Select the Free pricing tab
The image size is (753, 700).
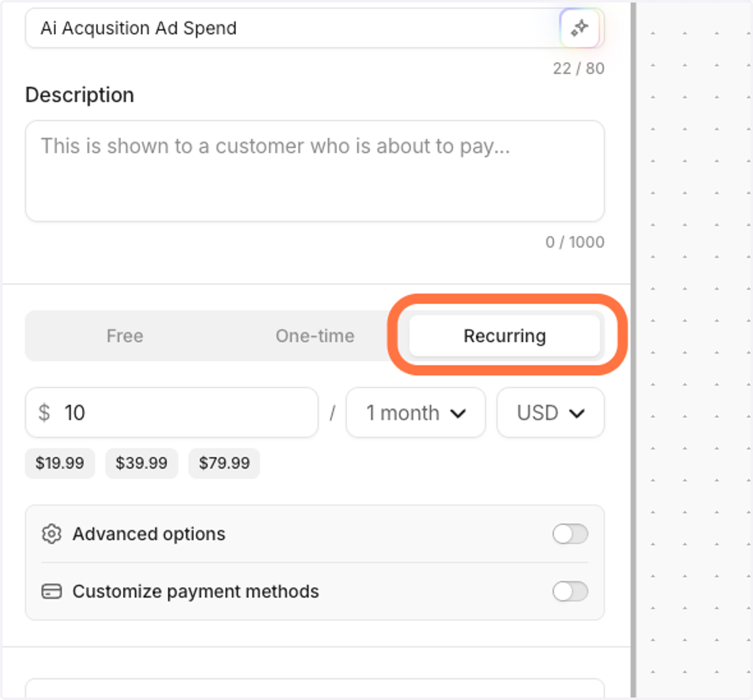click(x=125, y=336)
